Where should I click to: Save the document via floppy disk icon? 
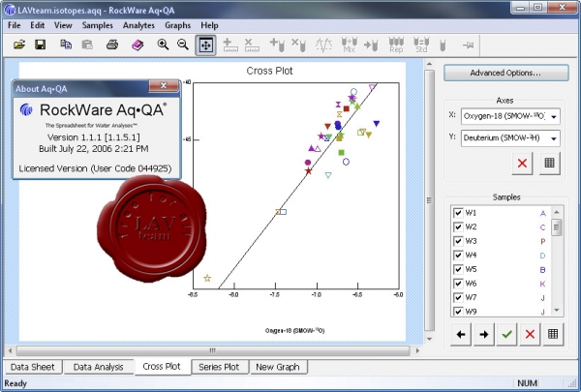[x=40, y=45]
